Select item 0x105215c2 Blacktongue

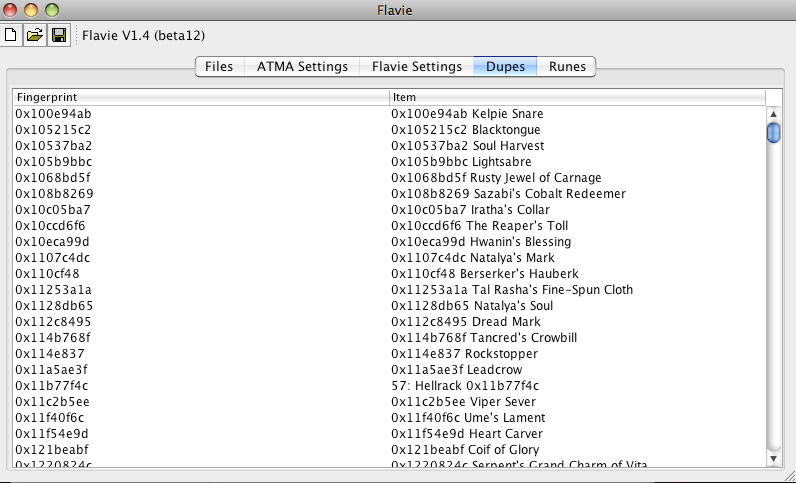[466, 130]
